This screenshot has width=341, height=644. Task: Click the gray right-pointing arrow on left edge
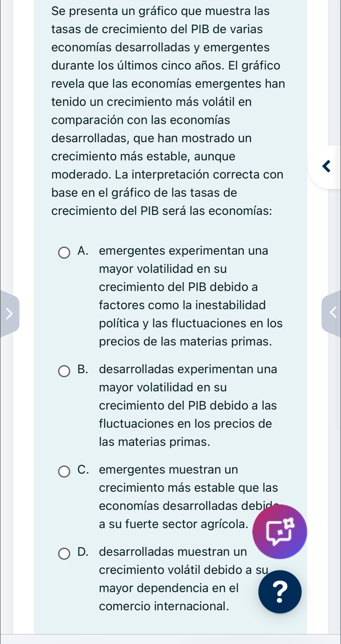(9, 313)
